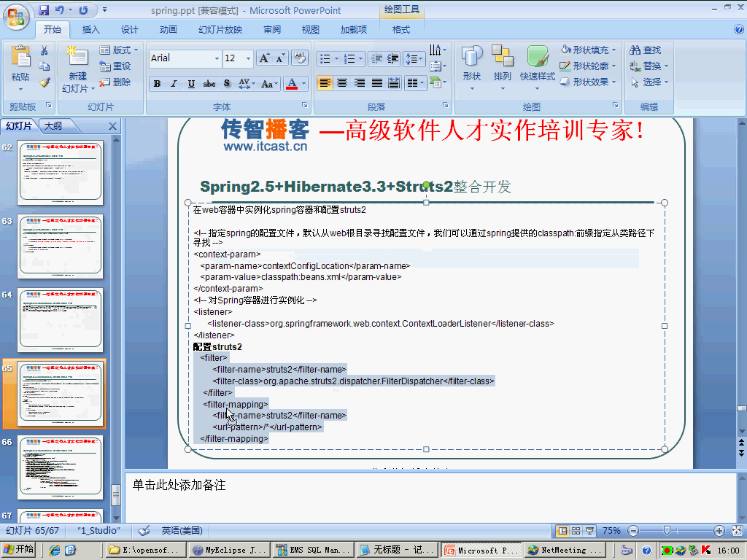The image size is (747, 560).
Task: Apply red font color swatch
Action: [292, 84]
